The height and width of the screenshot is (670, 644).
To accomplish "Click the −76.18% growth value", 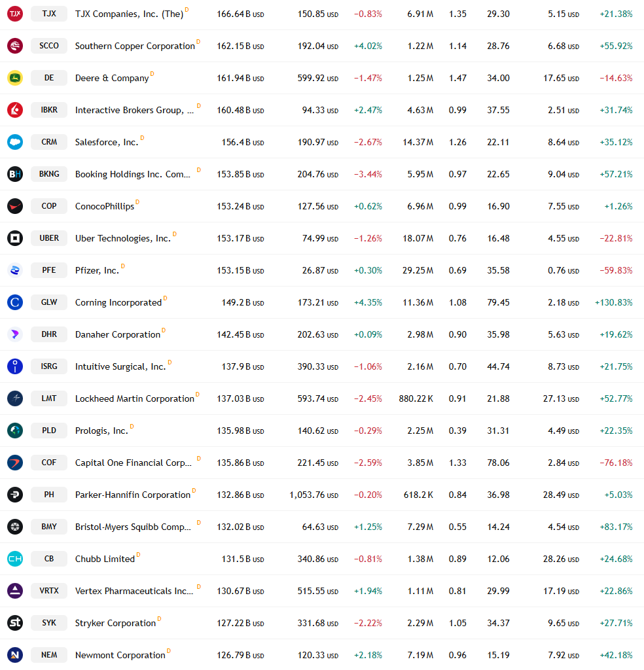I will (617, 463).
